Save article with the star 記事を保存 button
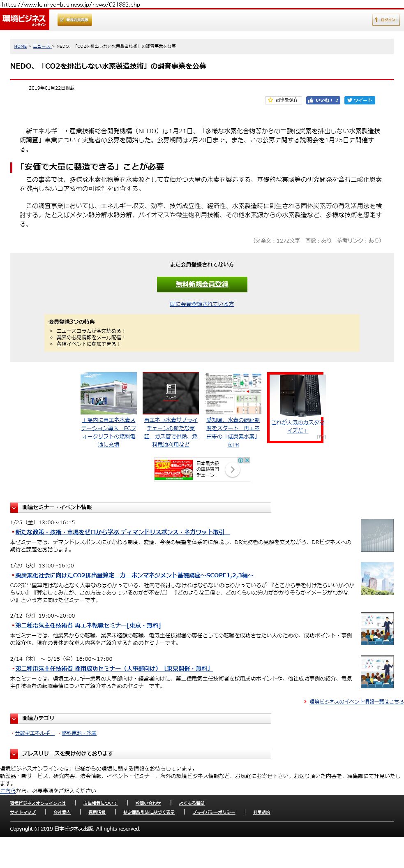Viewport: 404px width, 868px height. coord(283,100)
